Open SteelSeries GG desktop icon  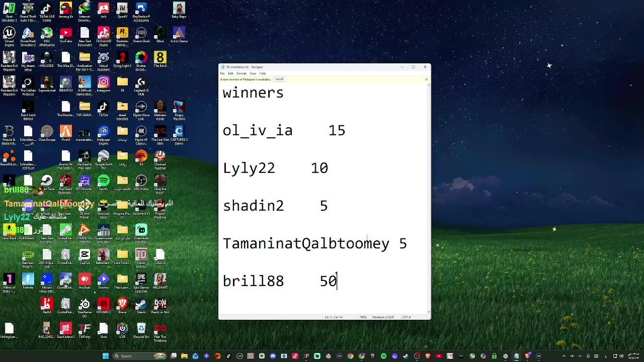85,308
